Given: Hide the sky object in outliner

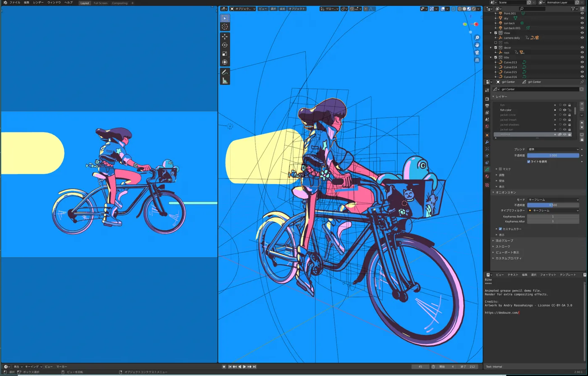Looking at the screenshot, I should pyautogui.click(x=582, y=18).
